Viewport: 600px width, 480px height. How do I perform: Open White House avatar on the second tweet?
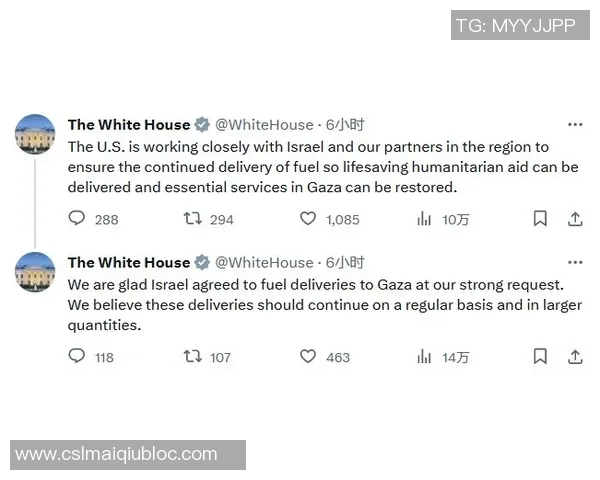[x=36, y=271]
